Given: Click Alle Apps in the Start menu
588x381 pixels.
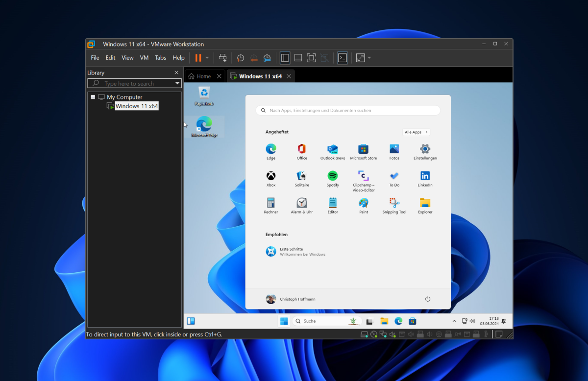Looking at the screenshot, I should click(x=416, y=132).
